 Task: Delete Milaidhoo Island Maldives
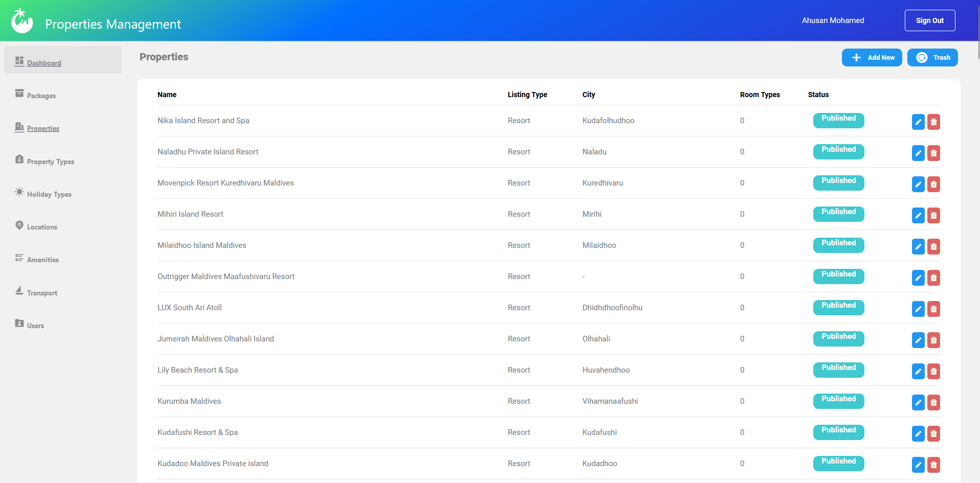[x=933, y=246]
